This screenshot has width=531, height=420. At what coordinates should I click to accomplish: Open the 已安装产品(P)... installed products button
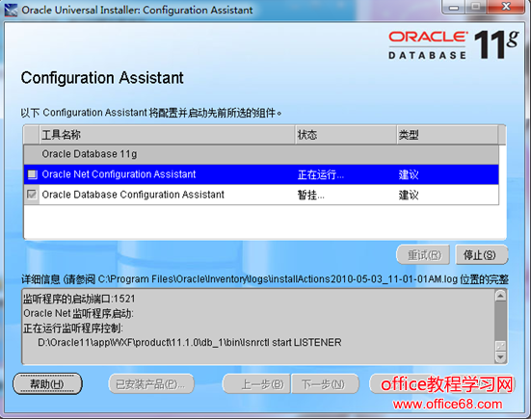[151, 383]
